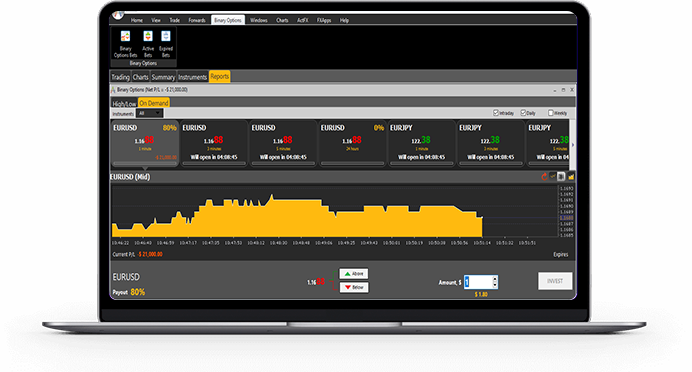Open the Active Bets ribbon icon
Image resolution: width=692 pixels, height=372 pixels.
pyautogui.click(x=148, y=43)
